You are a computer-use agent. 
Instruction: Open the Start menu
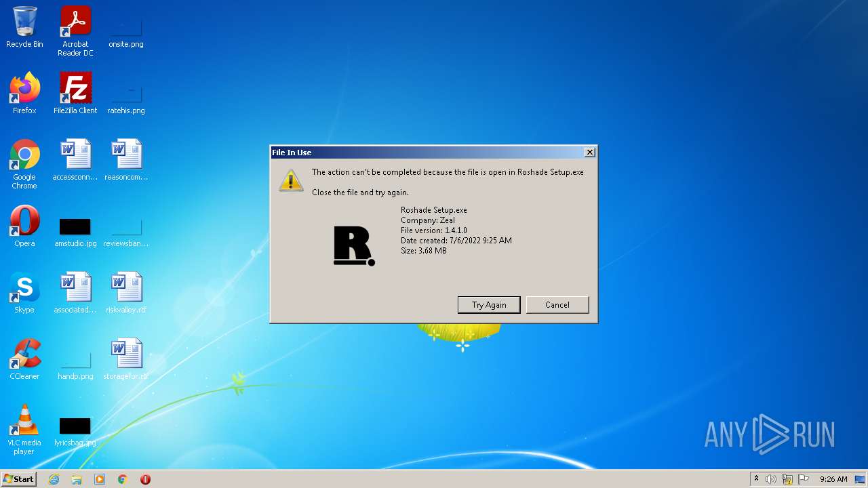click(x=18, y=479)
